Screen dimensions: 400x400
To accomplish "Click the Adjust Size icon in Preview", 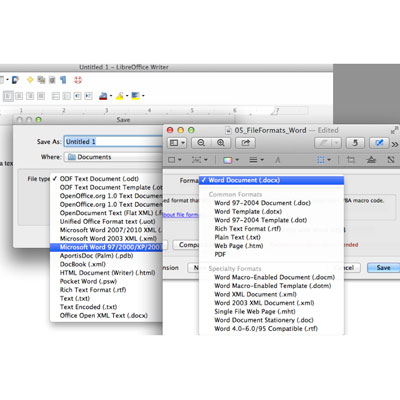I will [391, 160].
